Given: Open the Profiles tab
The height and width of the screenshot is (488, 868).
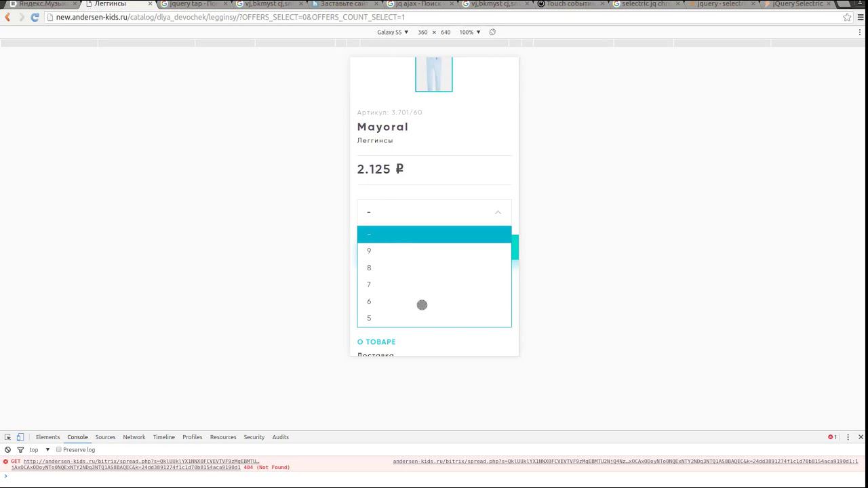Looking at the screenshot, I should [192, 437].
